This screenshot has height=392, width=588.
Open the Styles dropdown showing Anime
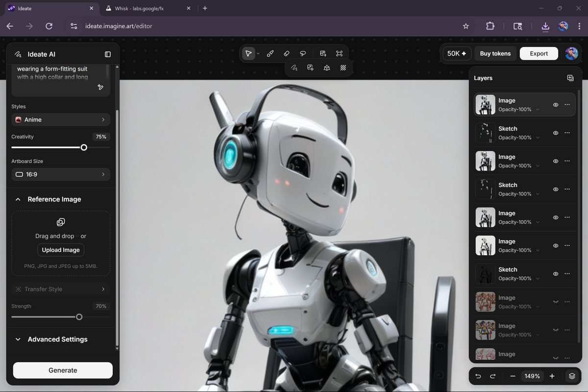pos(60,119)
